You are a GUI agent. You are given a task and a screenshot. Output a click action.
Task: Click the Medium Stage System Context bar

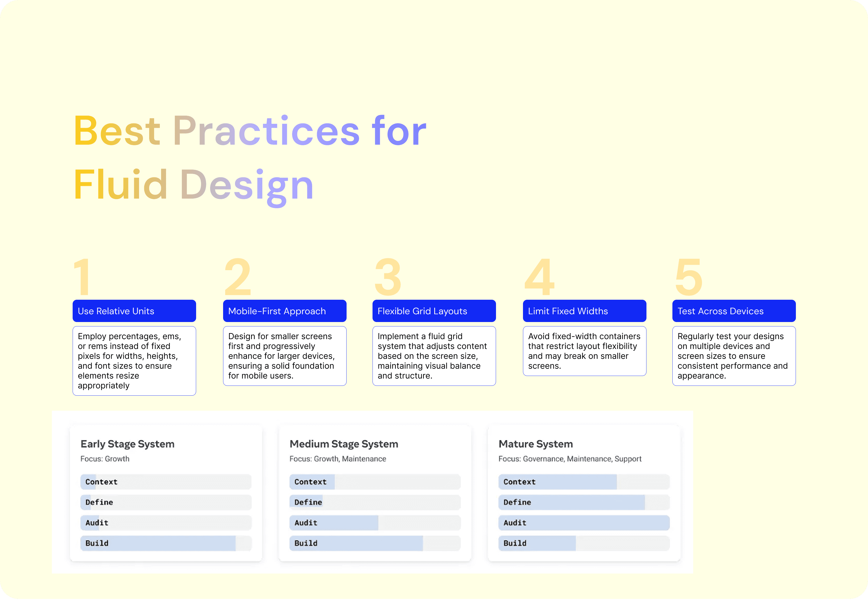tap(375, 482)
